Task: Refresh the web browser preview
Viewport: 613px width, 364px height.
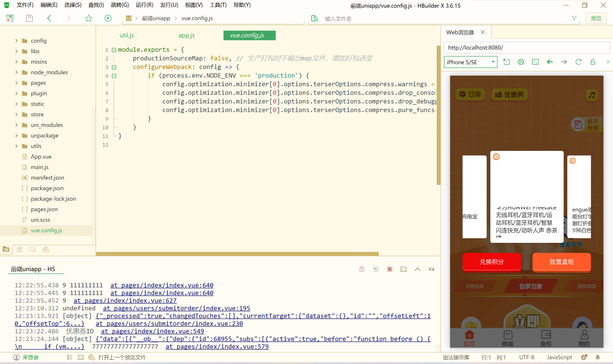Action: click(x=578, y=62)
